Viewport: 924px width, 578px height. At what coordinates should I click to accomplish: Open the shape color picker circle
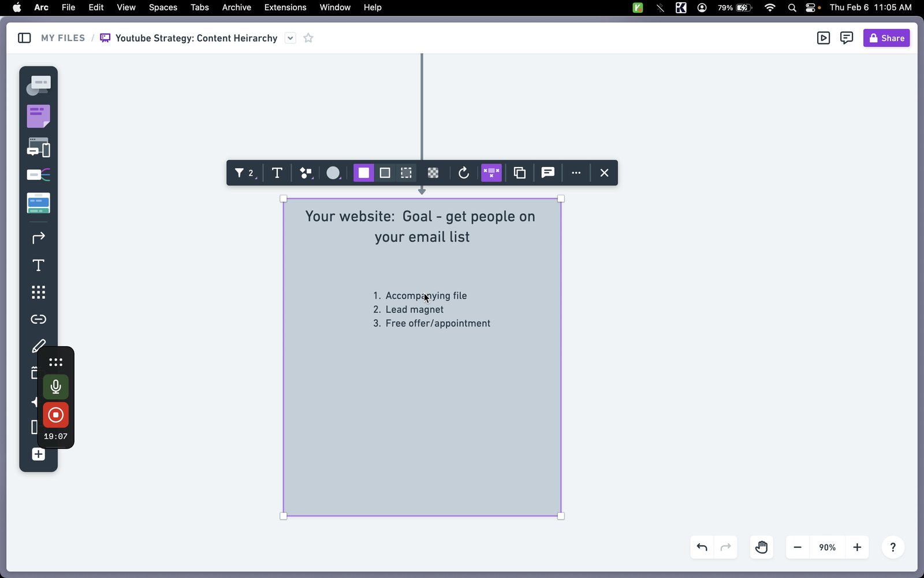pos(334,173)
